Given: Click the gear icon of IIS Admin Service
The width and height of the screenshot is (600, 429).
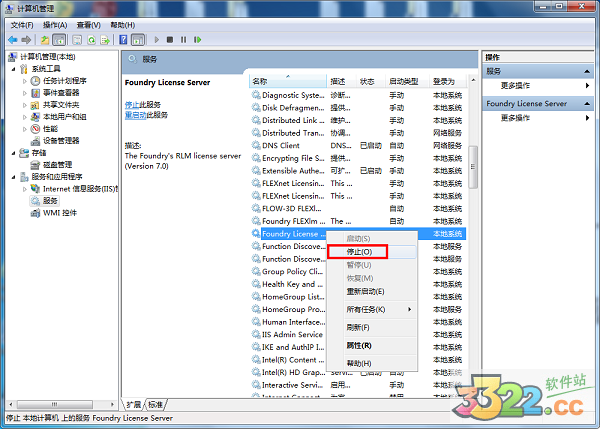Looking at the screenshot, I should [256, 334].
